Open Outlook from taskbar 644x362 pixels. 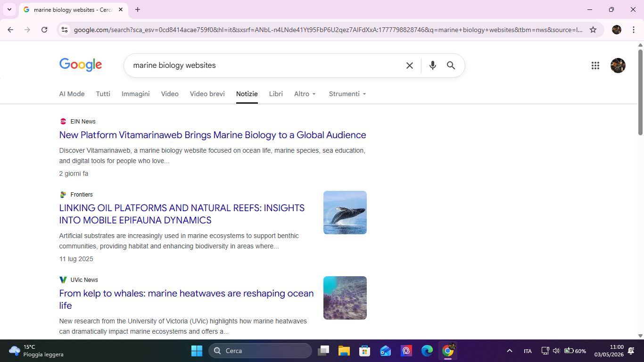pyautogui.click(x=386, y=351)
